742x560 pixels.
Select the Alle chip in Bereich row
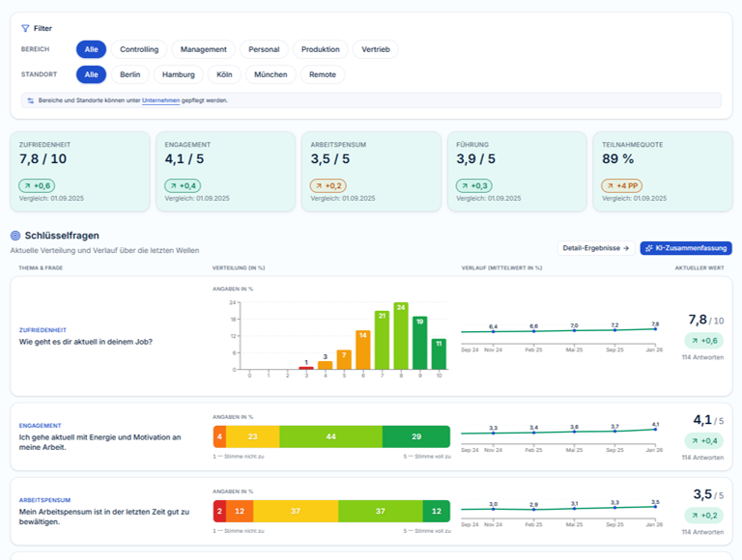pyautogui.click(x=92, y=49)
